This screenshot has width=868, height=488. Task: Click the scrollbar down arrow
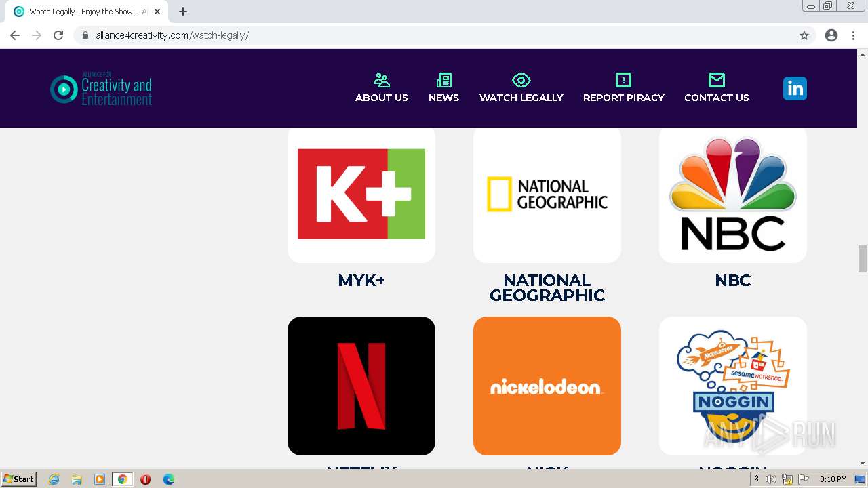(863, 463)
